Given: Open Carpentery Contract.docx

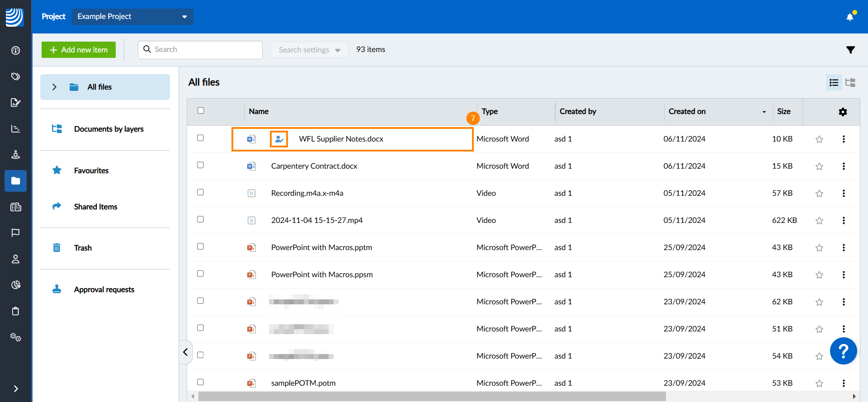Looking at the screenshot, I should click(314, 166).
